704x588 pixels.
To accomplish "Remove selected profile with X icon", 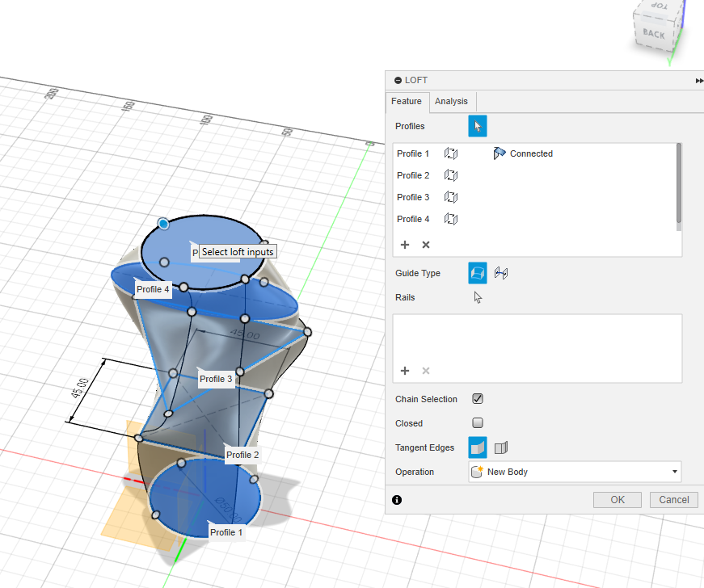I will 426,245.
